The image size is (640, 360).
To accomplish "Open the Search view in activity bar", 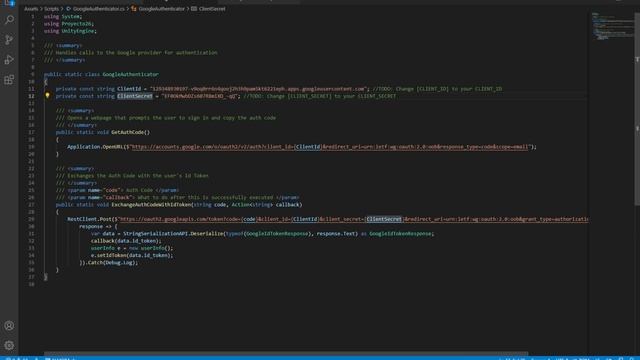I will coord(9,20).
